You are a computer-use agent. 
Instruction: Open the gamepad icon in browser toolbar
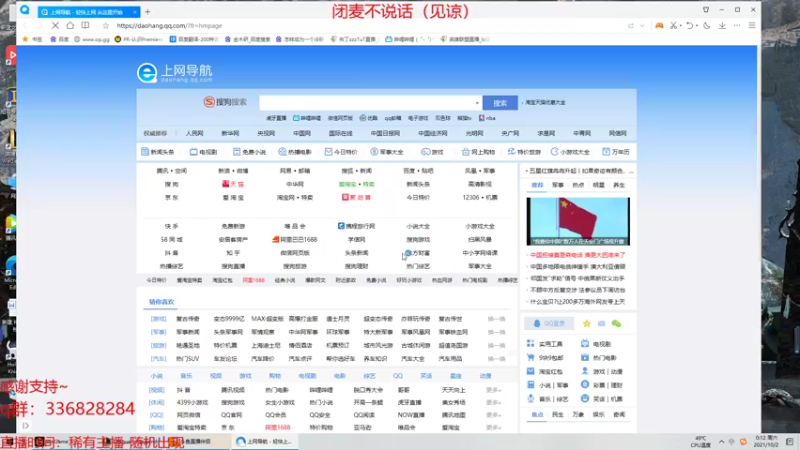(x=659, y=26)
